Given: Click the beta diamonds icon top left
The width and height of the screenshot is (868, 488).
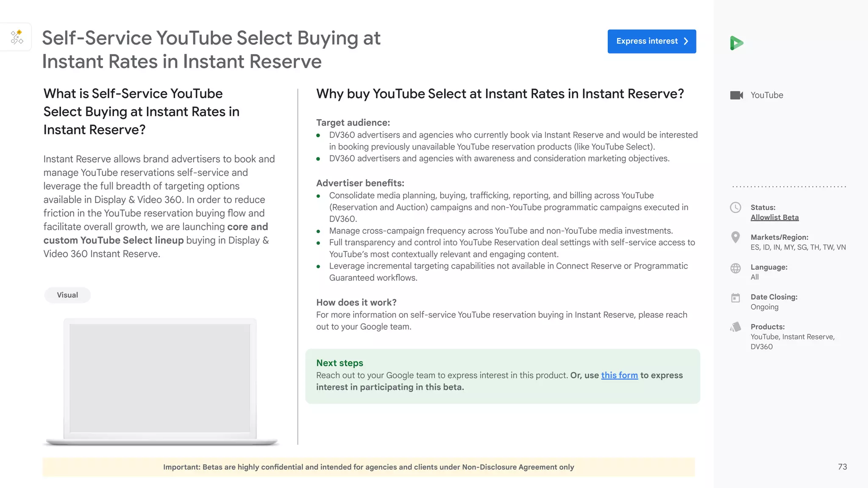Looking at the screenshot, I should [17, 37].
